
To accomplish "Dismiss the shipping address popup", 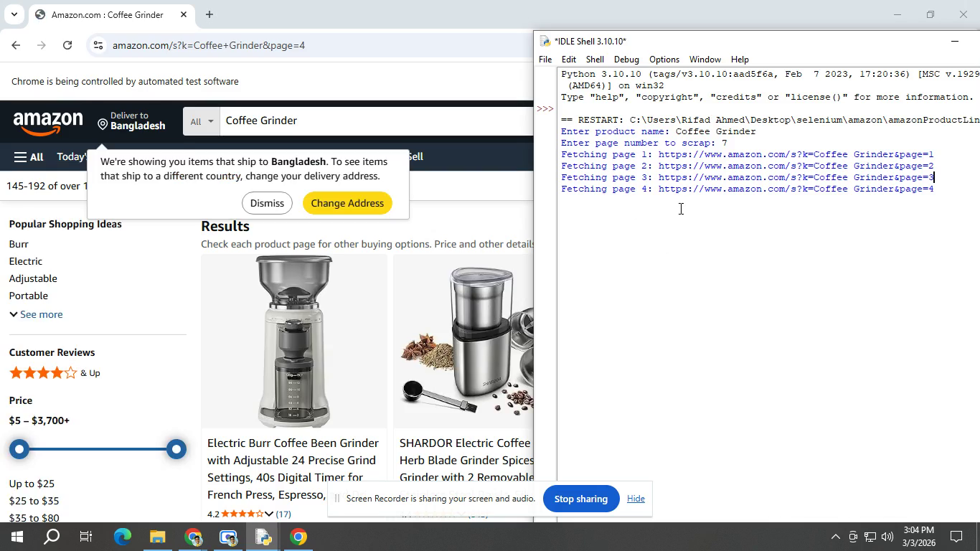I will [267, 203].
